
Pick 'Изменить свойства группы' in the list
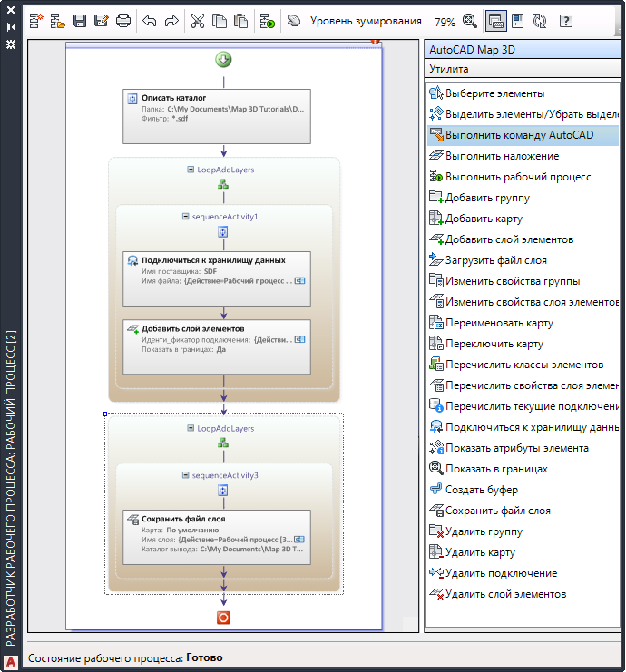click(523, 281)
